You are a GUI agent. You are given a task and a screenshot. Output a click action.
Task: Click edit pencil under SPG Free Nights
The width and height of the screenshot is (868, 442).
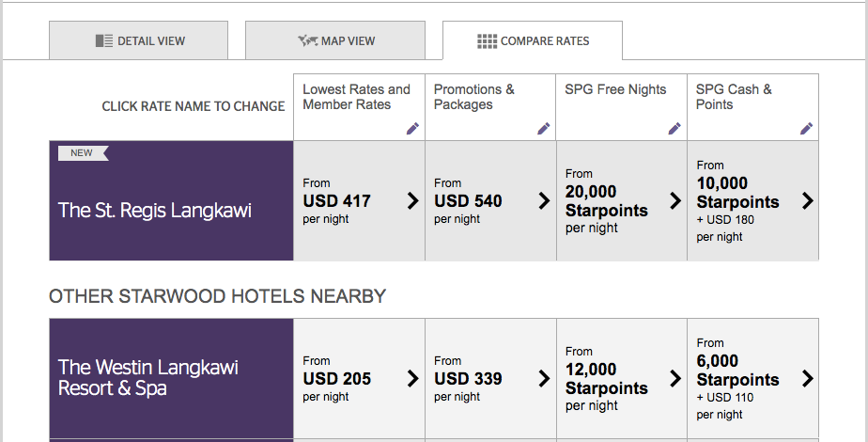click(x=674, y=129)
